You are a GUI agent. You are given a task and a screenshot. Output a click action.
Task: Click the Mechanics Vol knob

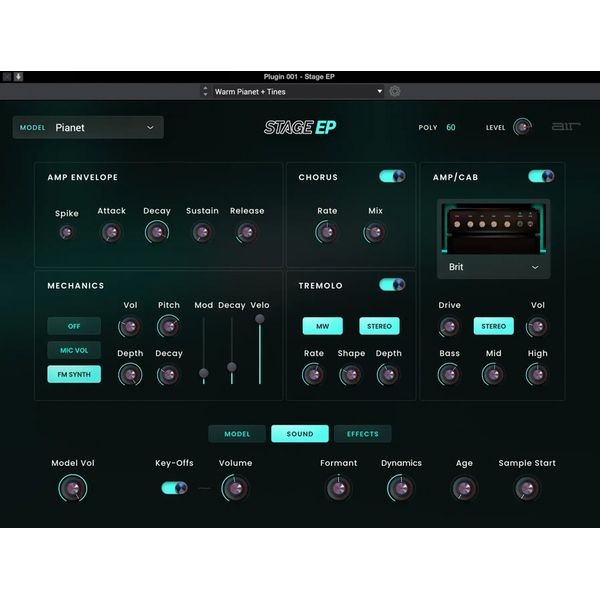click(130, 326)
